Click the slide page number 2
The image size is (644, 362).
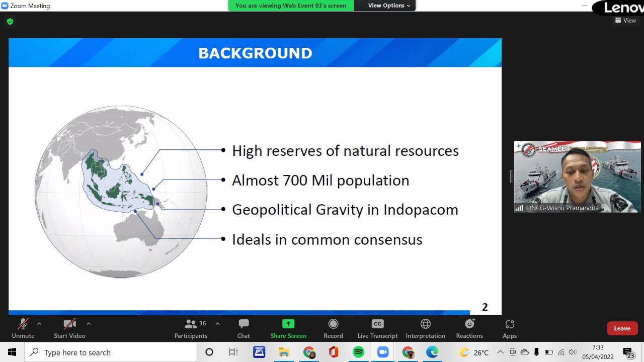pos(485,307)
